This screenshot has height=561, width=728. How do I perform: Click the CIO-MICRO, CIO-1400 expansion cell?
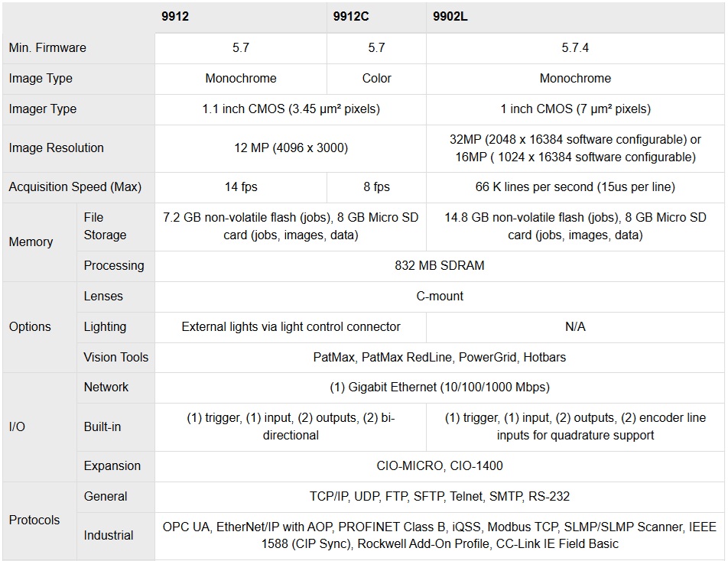pos(440,465)
